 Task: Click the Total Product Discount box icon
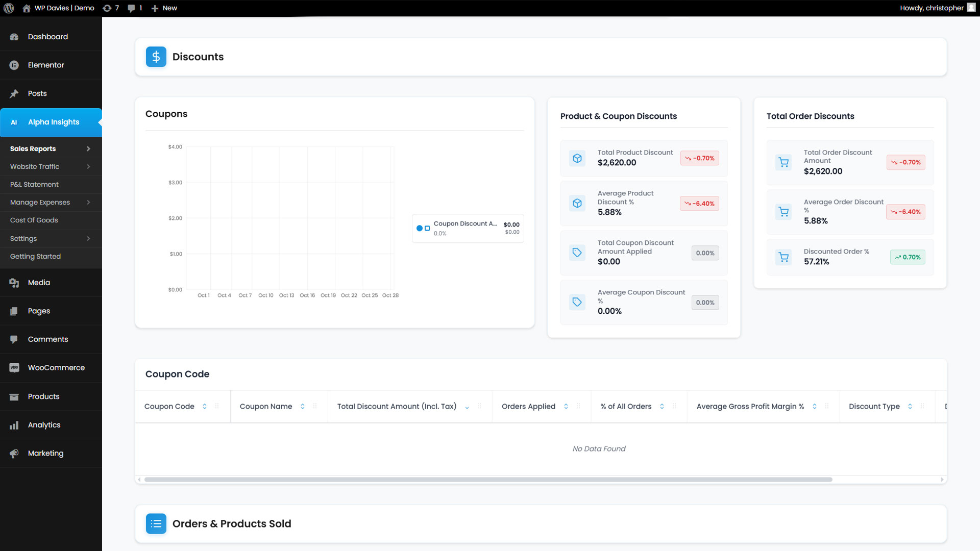click(577, 158)
